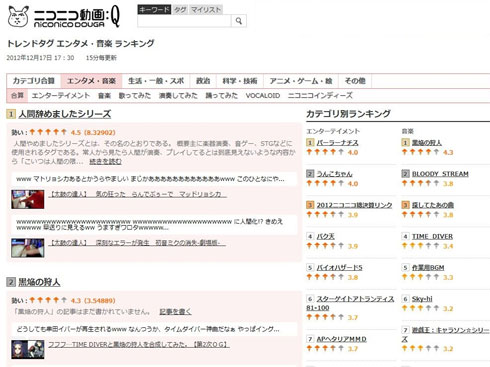490x367 pixels.
Task: Click the rank 3 badge beside 探してたあの曲
Action: point(405,205)
